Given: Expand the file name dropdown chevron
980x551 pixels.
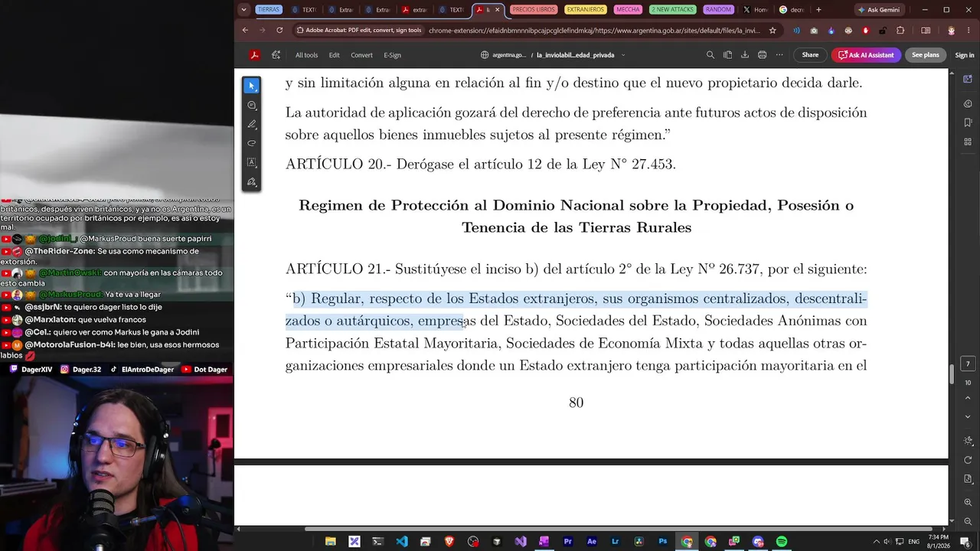Looking at the screenshot, I should 623,55.
